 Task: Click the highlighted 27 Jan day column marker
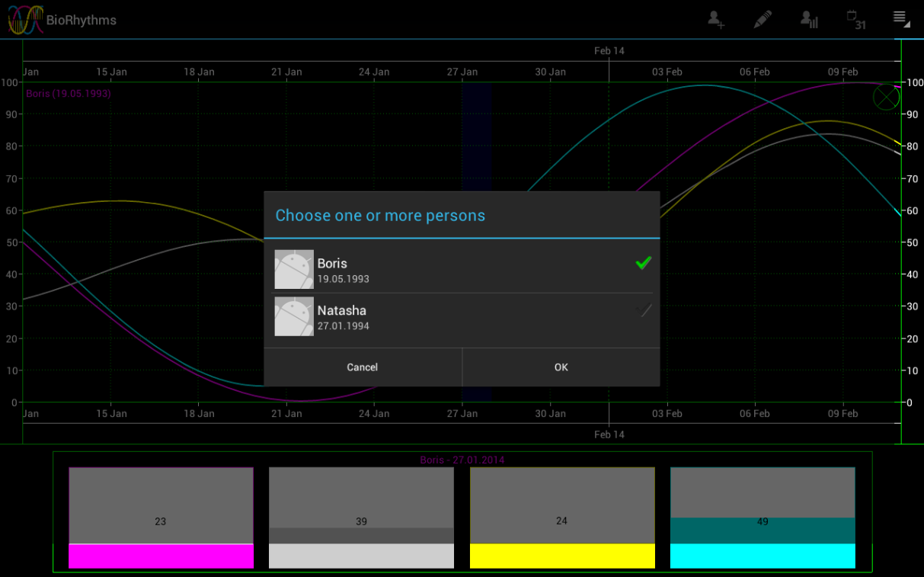tap(477, 137)
